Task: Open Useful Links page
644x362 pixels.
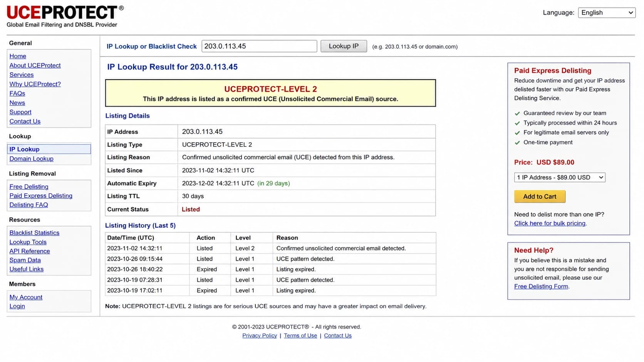Action: pyautogui.click(x=27, y=269)
